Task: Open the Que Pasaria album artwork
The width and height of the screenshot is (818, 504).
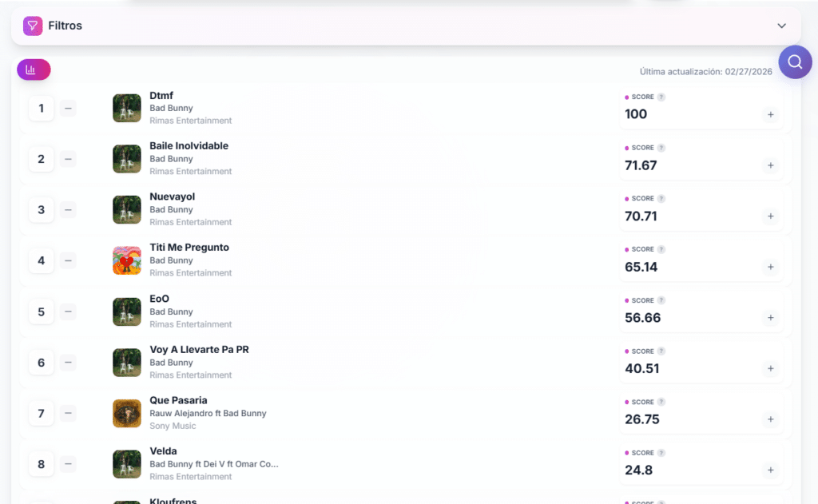Action: pyautogui.click(x=127, y=413)
